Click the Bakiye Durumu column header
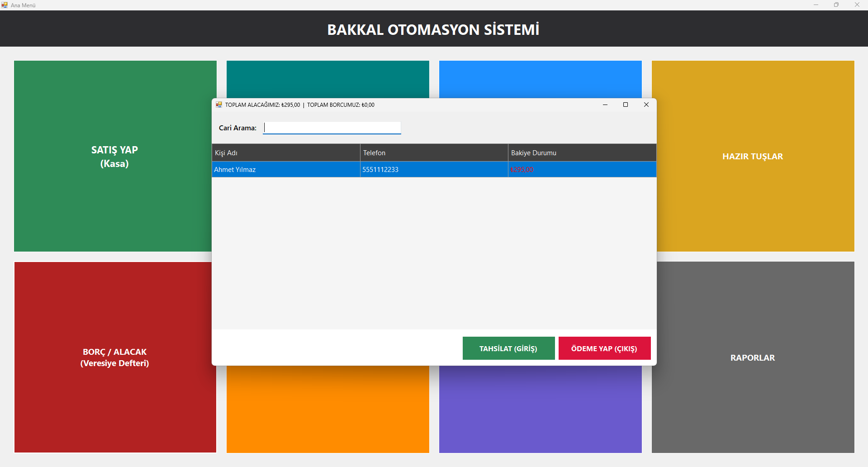 coord(582,153)
